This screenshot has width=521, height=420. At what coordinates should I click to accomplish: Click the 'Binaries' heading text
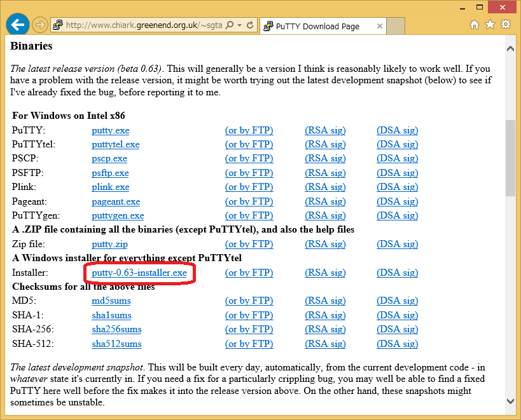click(31, 46)
